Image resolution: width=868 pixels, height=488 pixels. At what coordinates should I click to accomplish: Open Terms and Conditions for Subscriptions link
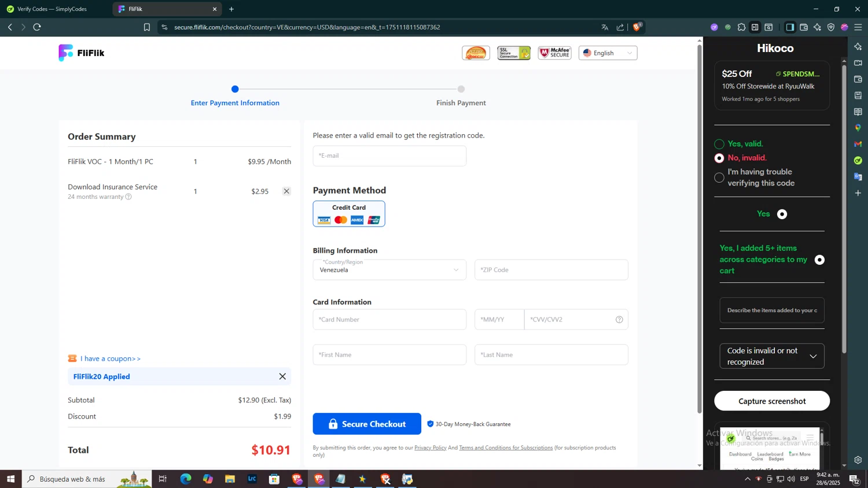(x=506, y=448)
